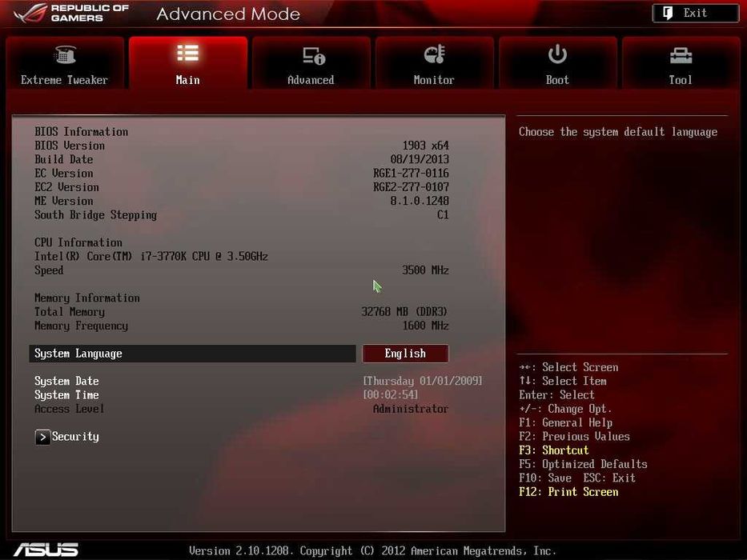The width and height of the screenshot is (747, 560).
Task: Click the help text about default language
Action: click(x=618, y=132)
